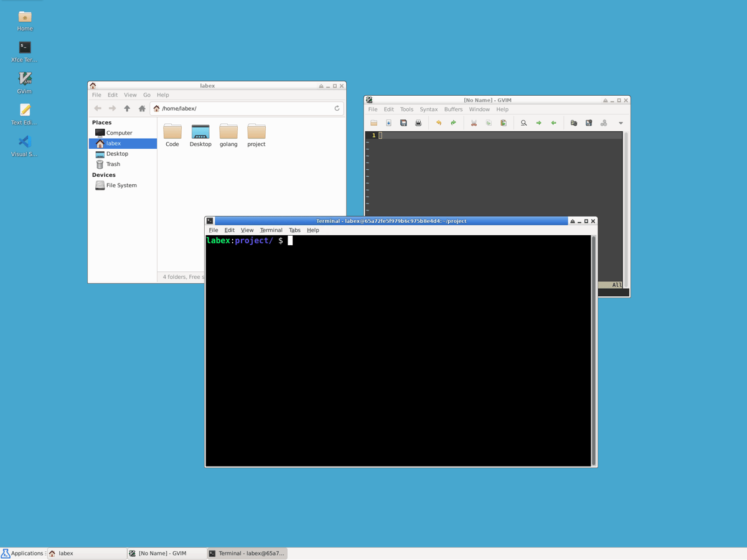Select the Terminal menu in the terminal window

coord(271,230)
